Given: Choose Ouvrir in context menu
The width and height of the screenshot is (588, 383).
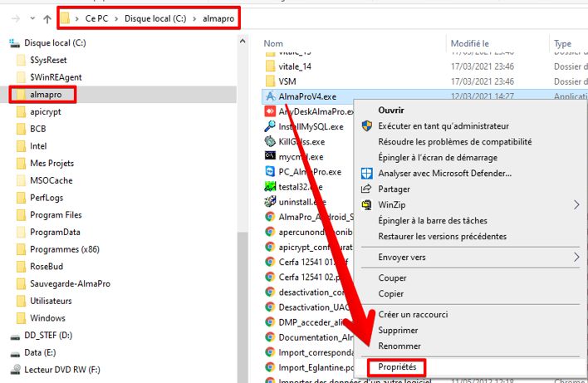Looking at the screenshot, I should [x=391, y=110].
